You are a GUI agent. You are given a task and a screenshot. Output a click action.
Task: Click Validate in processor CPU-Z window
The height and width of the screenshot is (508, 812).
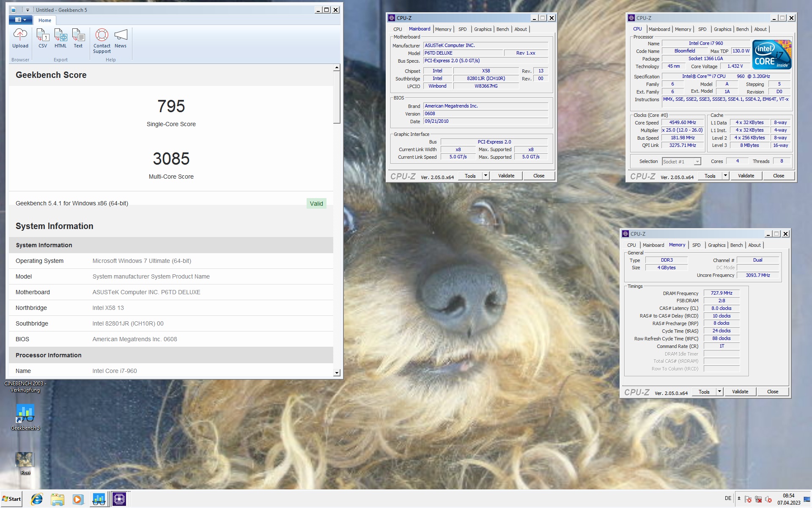coord(746,176)
